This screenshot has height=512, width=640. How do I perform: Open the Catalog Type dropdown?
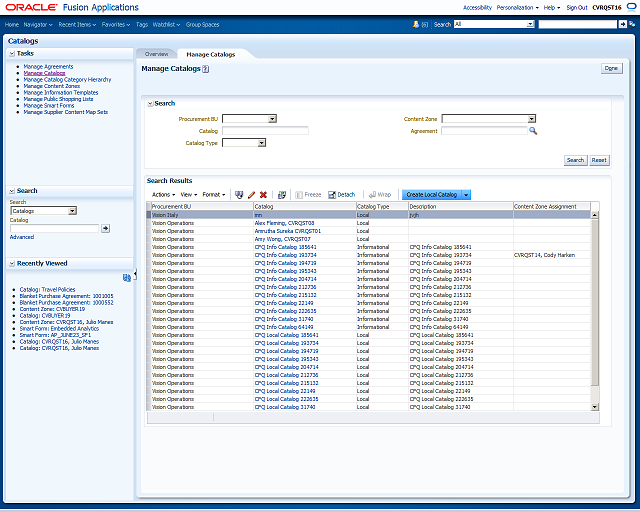pyautogui.click(x=262, y=143)
